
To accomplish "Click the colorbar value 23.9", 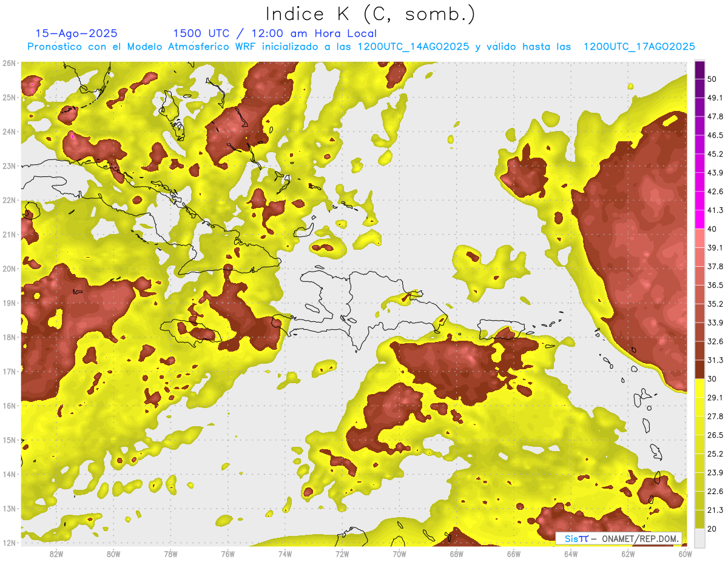I will click(715, 473).
